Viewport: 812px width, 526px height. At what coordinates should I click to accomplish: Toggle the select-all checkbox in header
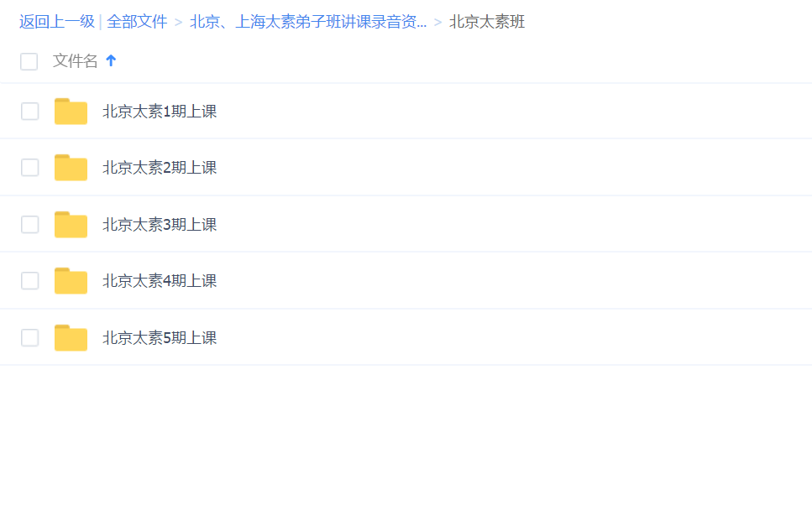(29, 61)
